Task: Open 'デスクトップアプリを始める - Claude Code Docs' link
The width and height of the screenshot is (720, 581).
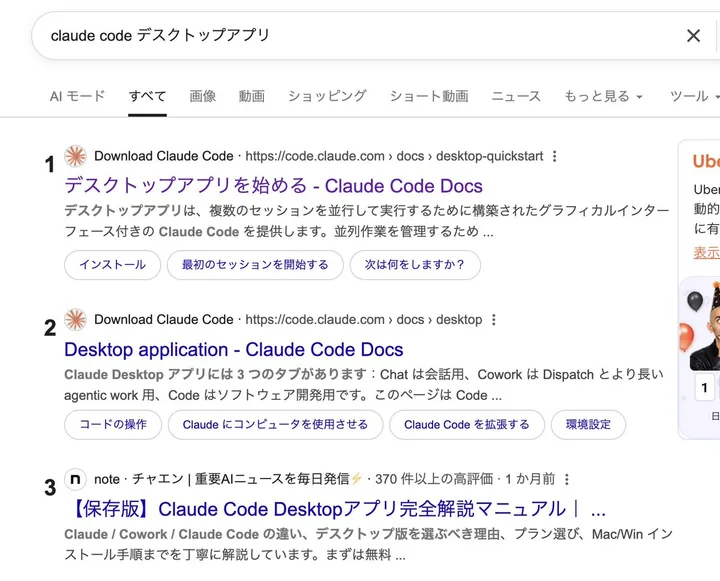Action: 273,186
